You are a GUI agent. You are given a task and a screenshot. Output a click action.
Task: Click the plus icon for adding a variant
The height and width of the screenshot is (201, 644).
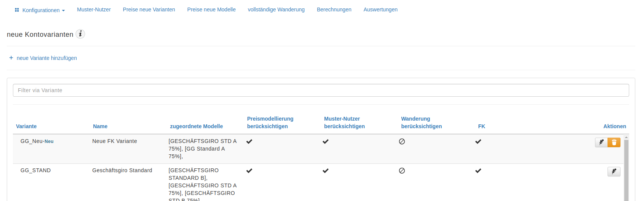tap(11, 58)
